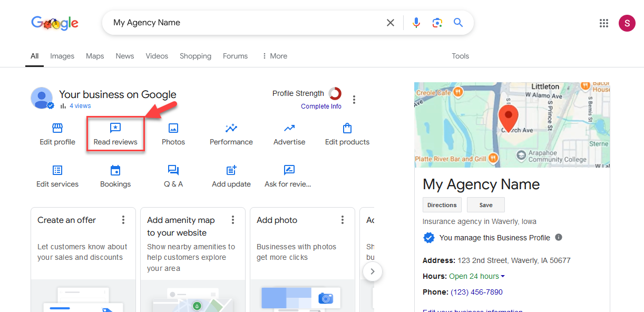The image size is (644, 312).
Task: Open the account avatar menu
Action: (627, 23)
